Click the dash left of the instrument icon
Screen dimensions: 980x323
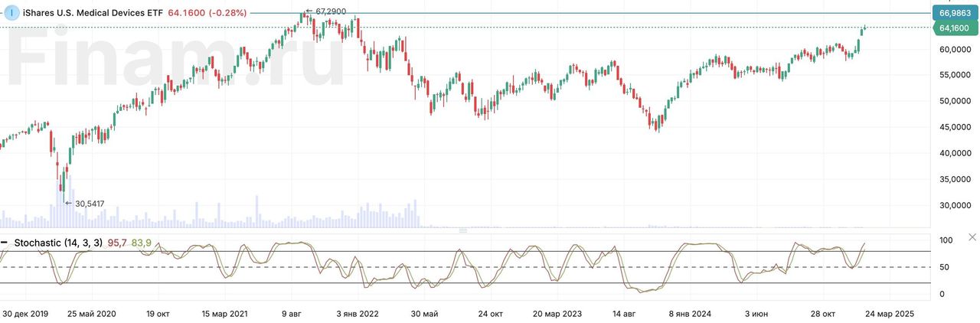3,13
